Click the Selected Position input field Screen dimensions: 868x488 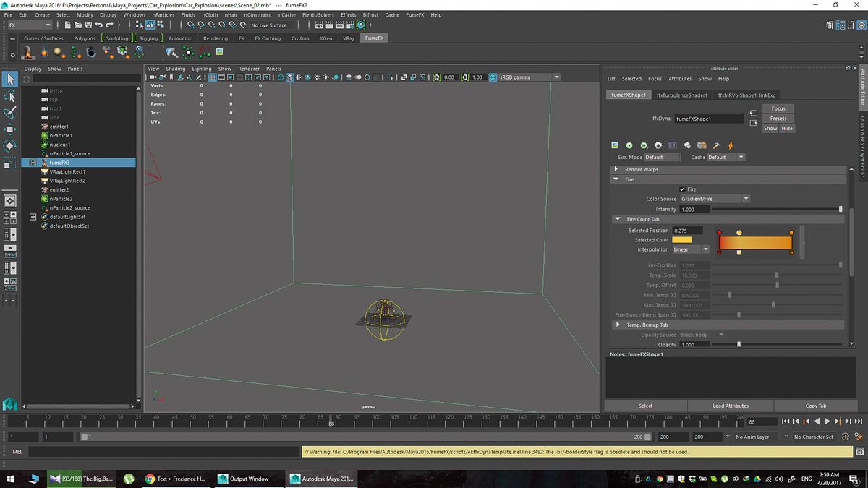pos(687,230)
